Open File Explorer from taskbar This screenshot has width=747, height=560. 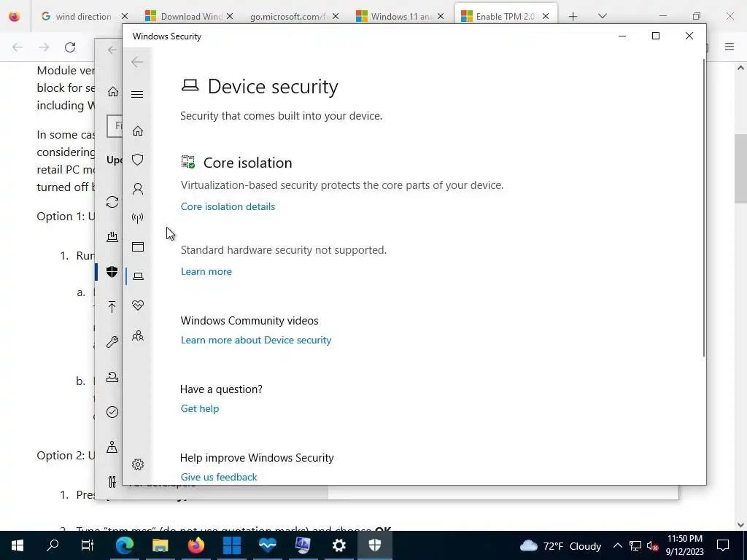pyautogui.click(x=160, y=545)
